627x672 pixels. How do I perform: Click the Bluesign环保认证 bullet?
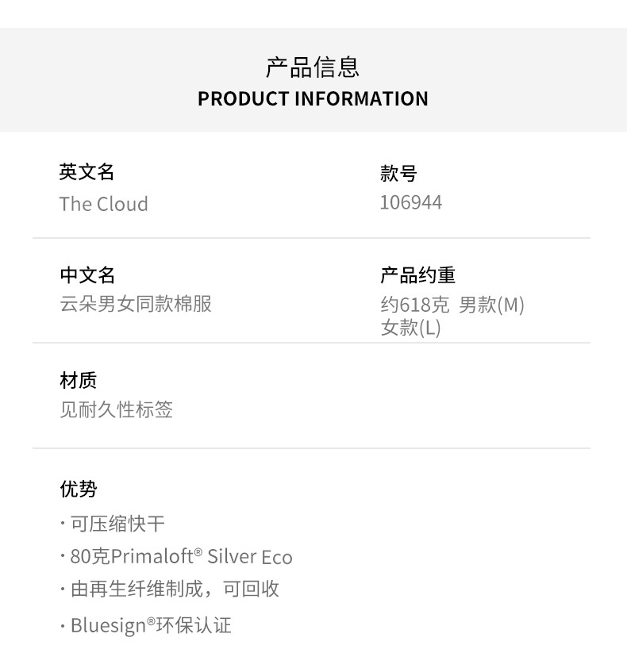[x=150, y=625]
